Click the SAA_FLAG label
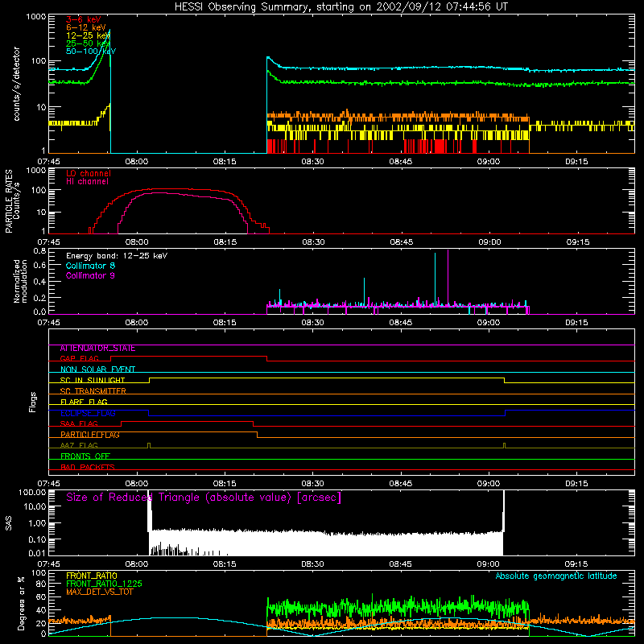The image size is (644, 644). point(79,424)
